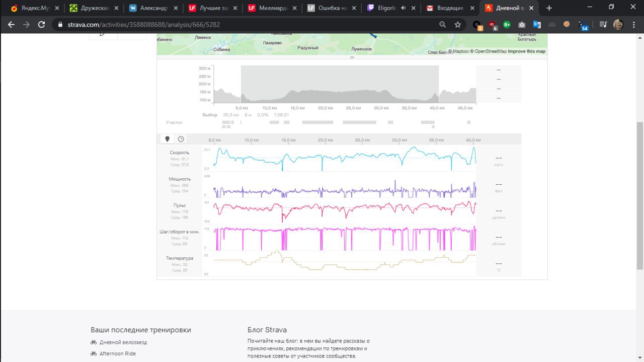This screenshot has height=362, width=644.
Task: Switch the chart axis to distance with pin icon
Action: pyautogui.click(x=168, y=139)
